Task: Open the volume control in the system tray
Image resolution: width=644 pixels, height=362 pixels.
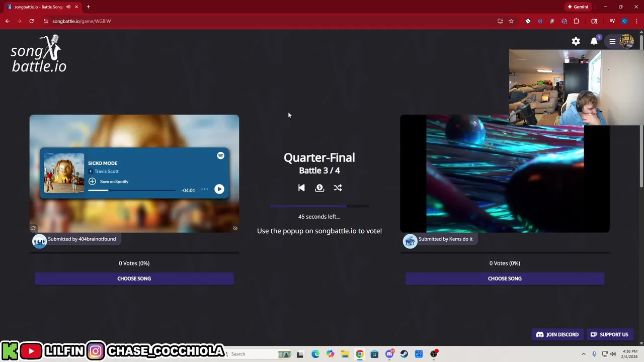Action: 613,354
